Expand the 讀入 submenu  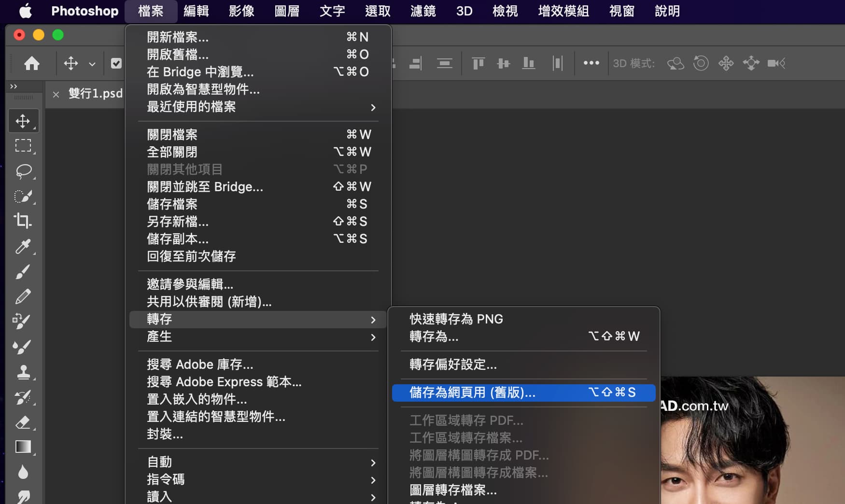258,496
